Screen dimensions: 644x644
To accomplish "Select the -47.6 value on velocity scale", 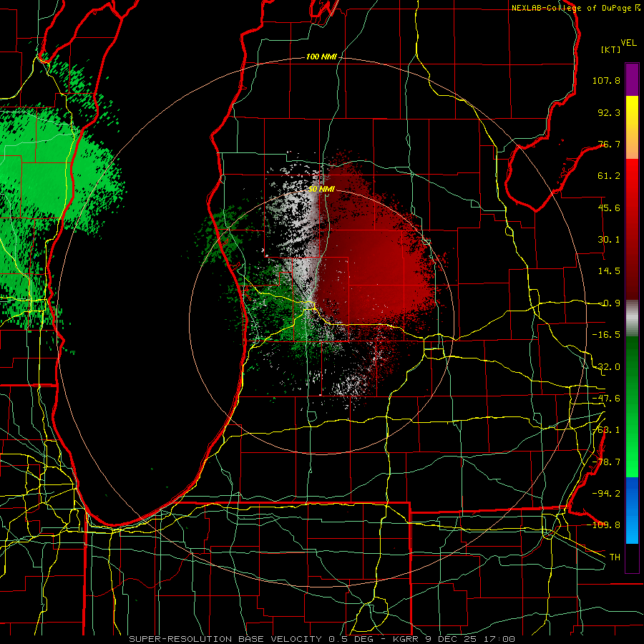I will pyautogui.click(x=606, y=399).
